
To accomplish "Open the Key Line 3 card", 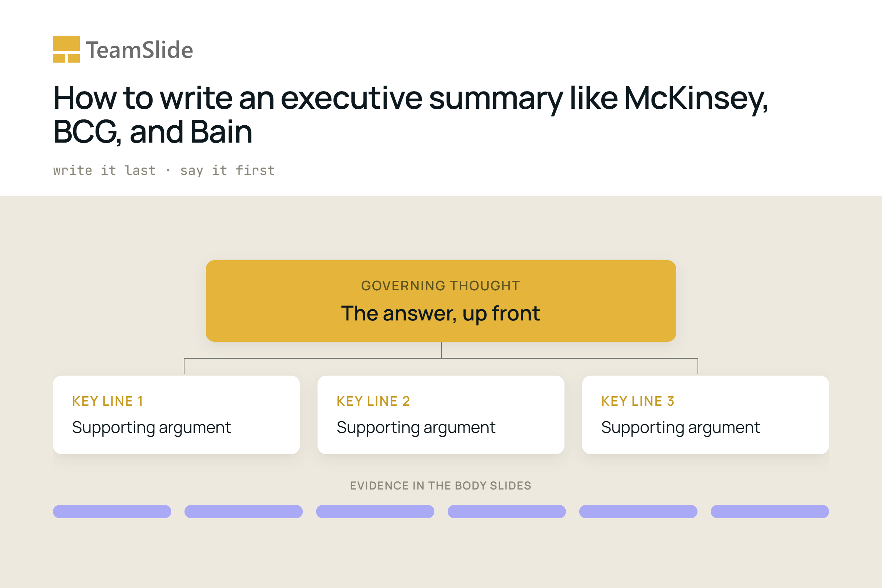I will tap(705, 415).
